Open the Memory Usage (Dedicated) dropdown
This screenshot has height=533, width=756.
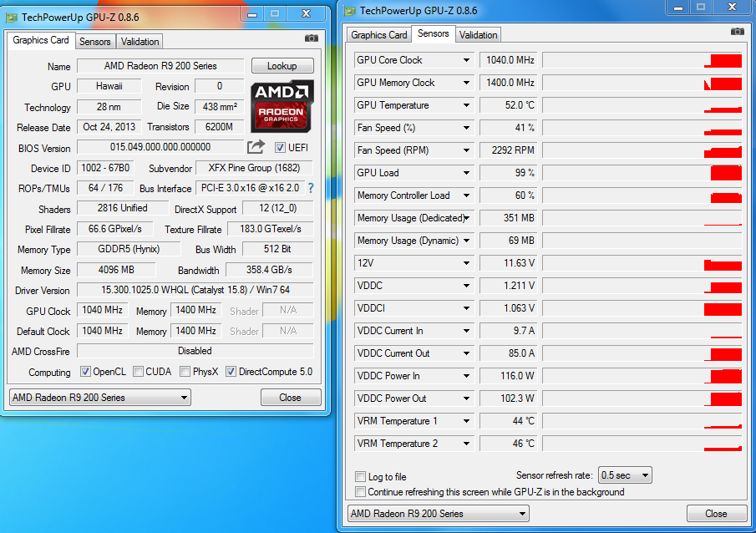466,218
